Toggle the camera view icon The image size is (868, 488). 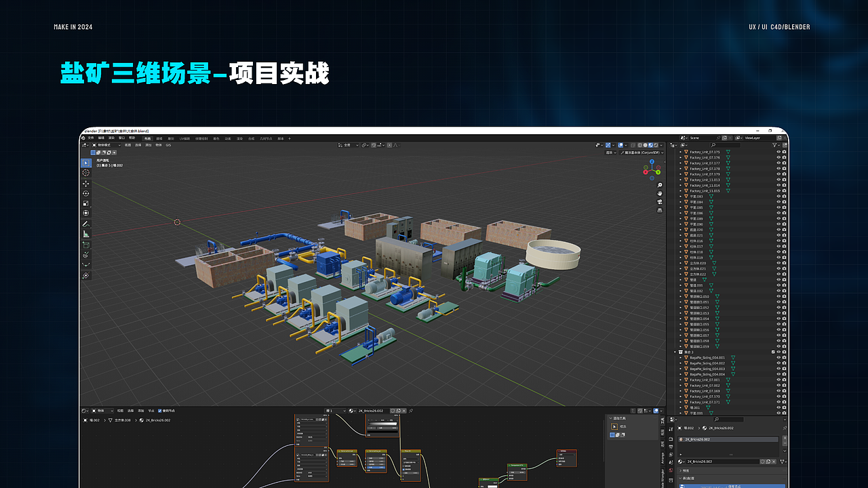click(x=660, y=202)
